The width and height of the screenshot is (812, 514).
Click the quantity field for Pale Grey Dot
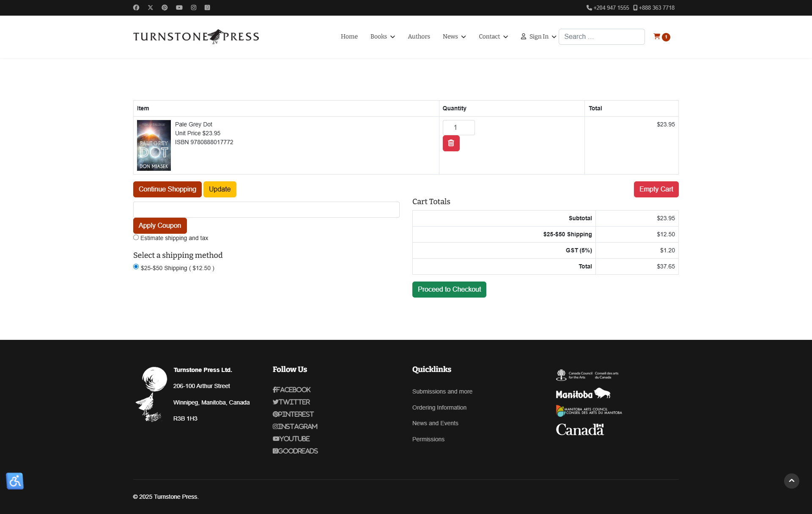(459, 128)
